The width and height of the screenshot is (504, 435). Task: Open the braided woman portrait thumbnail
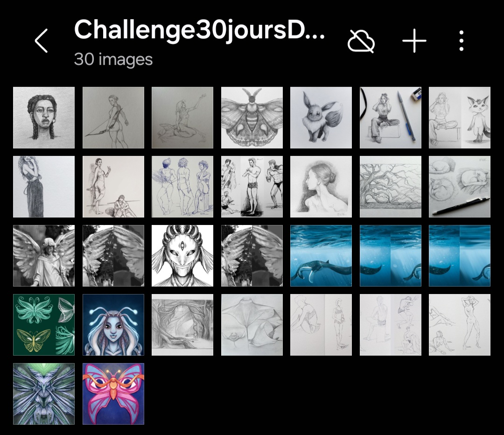pos(44,118)
